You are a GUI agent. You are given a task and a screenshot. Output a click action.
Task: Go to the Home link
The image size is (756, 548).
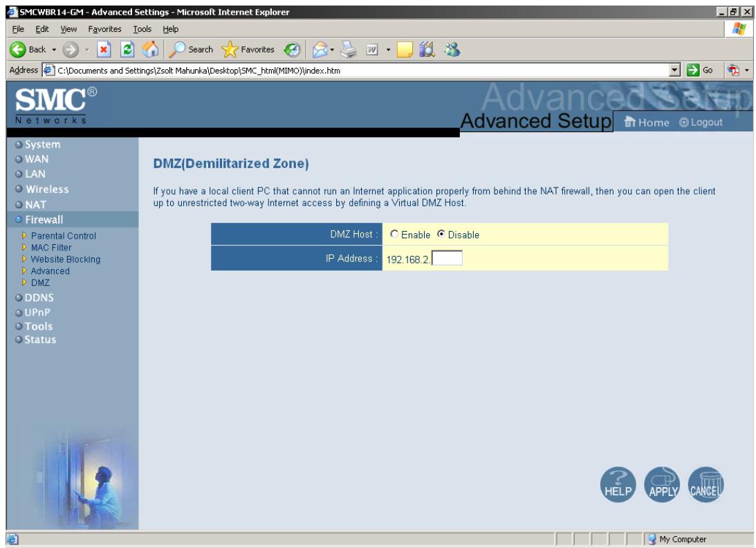coord(647,122)
